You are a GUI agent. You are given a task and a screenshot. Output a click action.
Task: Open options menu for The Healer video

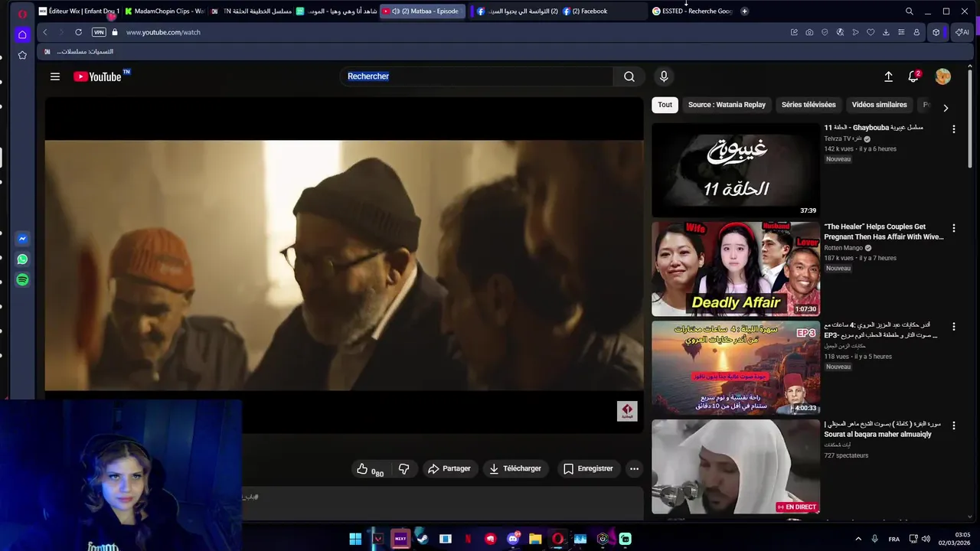[x=953, y=228]
